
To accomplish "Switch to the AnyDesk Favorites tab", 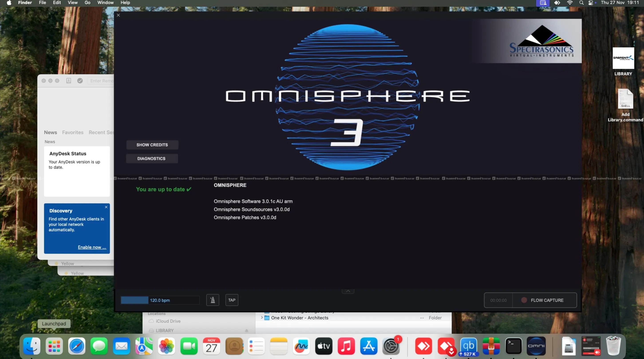I will click(73, 132).
